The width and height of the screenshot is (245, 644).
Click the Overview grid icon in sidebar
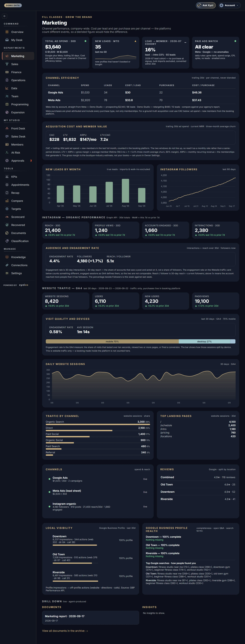tap(7, 32)
